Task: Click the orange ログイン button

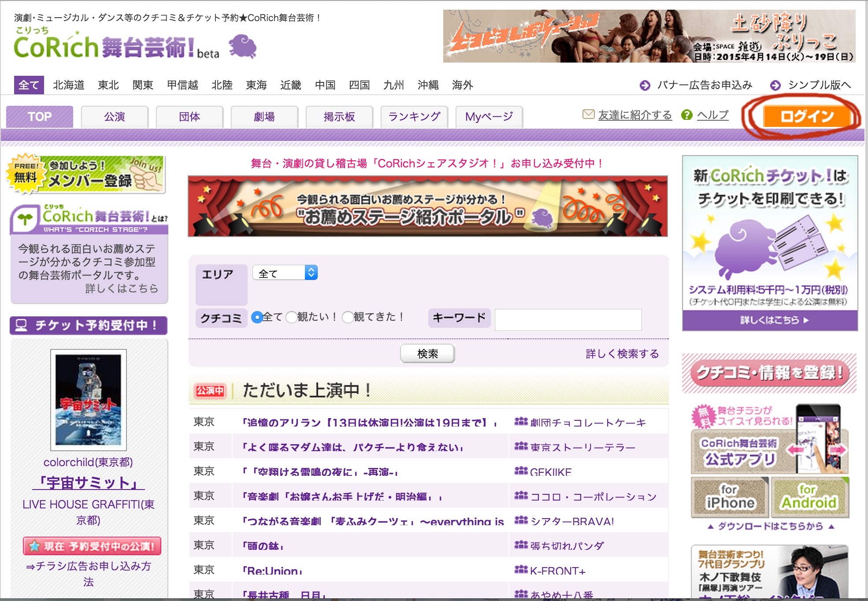Action: pos(807,116)
